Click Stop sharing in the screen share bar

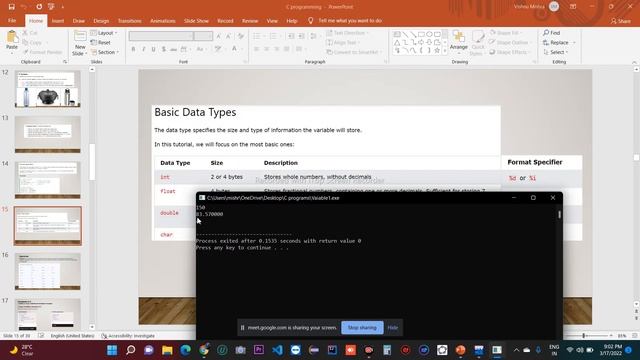click(x=362, y=327)
